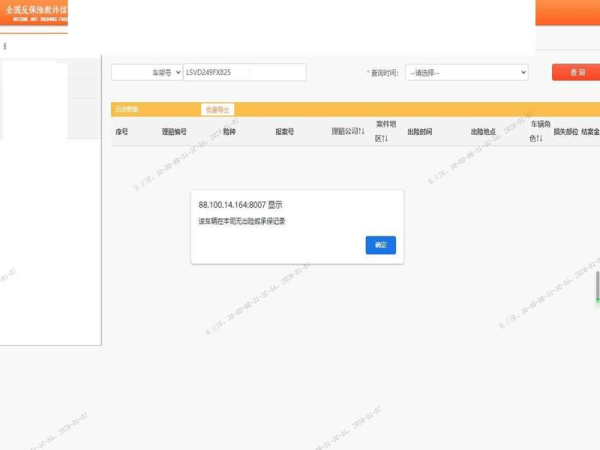Click the 批量导出 batch export button

pos(217,109)
